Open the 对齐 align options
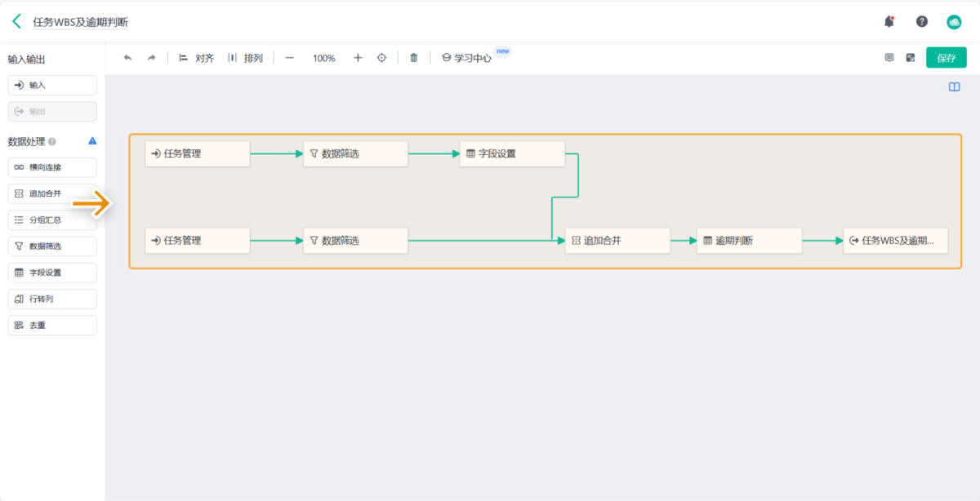 [x=196, y=58]
